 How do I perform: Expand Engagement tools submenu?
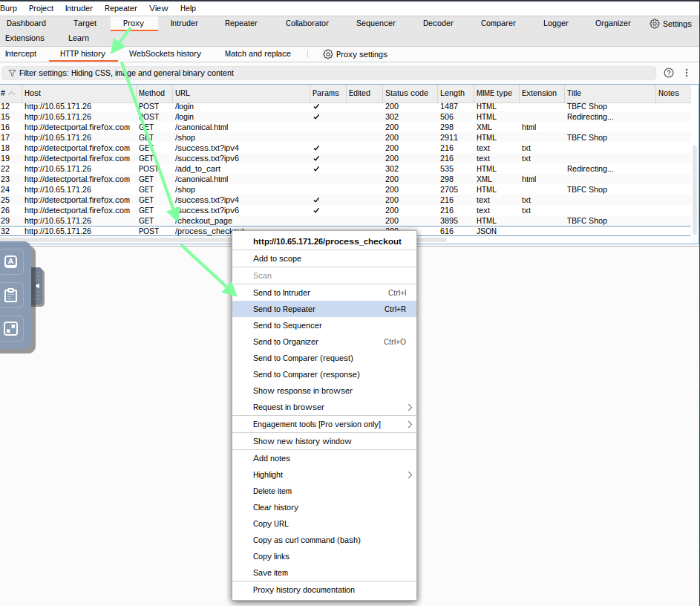tap(409, 424)
